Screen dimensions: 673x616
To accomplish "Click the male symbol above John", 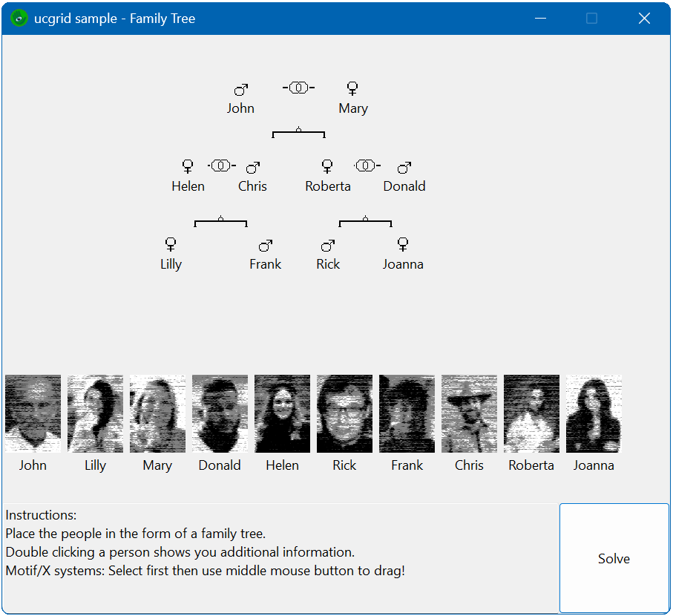I will 241,89.
